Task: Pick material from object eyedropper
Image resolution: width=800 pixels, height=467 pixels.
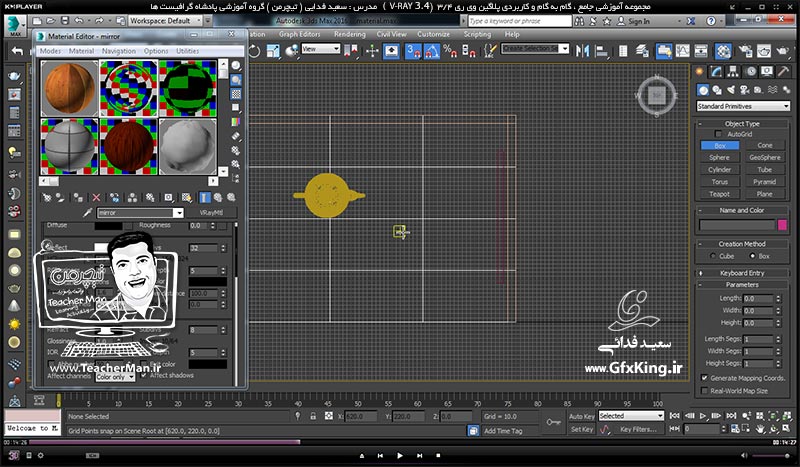Action: 88,212
